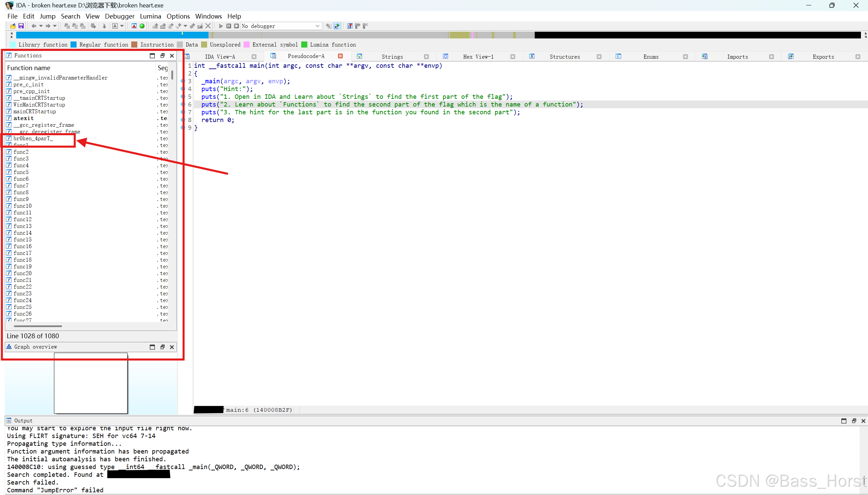Image resolution: width=868 pixels, height=495 pixels.
Task: Click the Regular function color swatch
Action: click(74, 45)
